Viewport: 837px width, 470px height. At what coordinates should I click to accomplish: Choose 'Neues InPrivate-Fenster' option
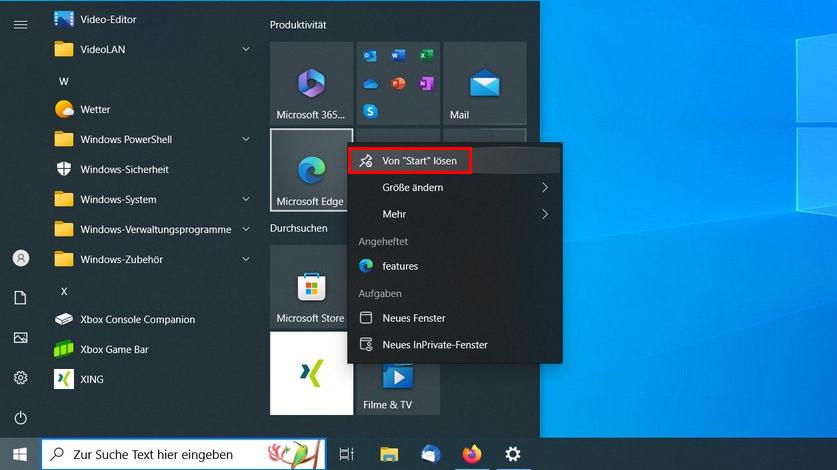click(435, 344)
